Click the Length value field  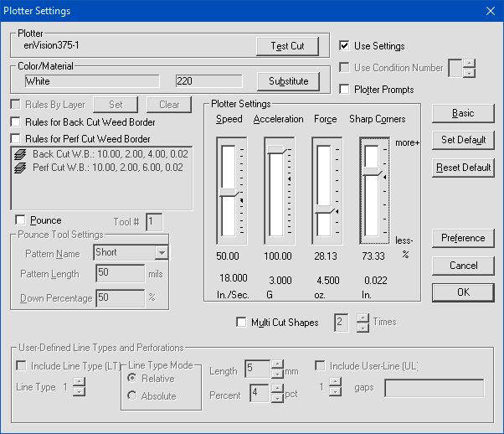pos(258,369)
